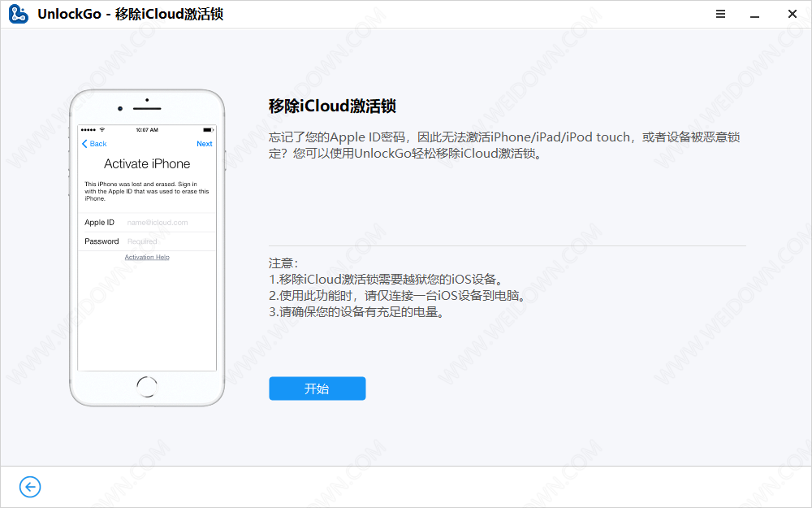The width and height of the screenshot is (812, 508).
Task: Click the note line 3.请确保您的设备有充足的电量
Action: (x=356, y=312)
